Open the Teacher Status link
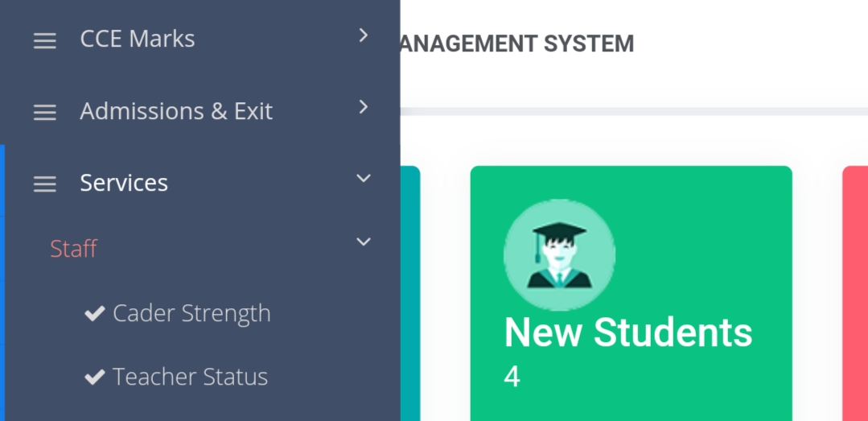Image resolution: width=868 pixels, height=421 pixels. click(191, 378)
